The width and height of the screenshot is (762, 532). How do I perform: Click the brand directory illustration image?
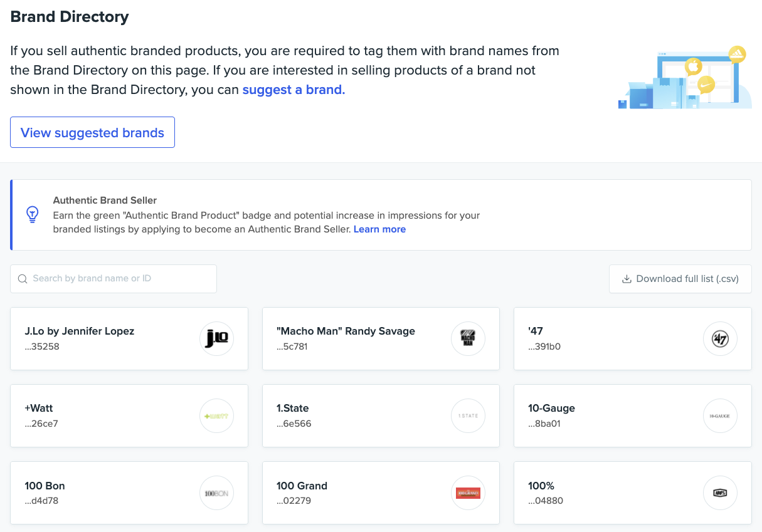(685, 77)
